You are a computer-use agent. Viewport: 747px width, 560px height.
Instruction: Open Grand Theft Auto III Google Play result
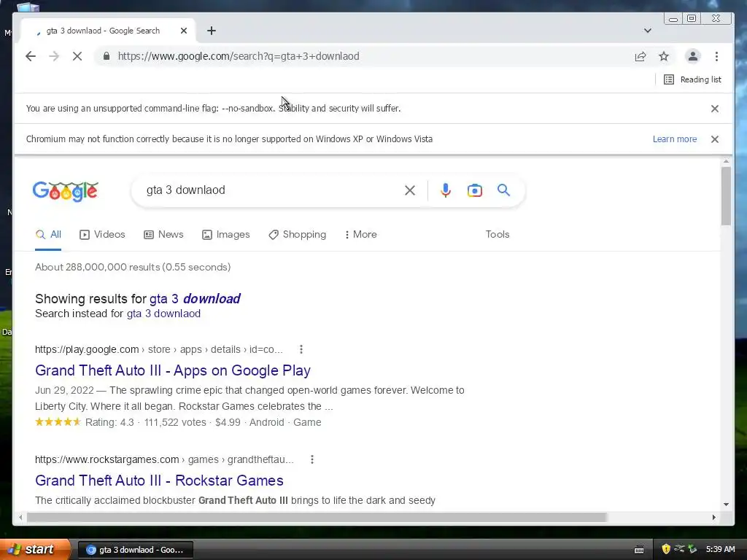(173, 370)
